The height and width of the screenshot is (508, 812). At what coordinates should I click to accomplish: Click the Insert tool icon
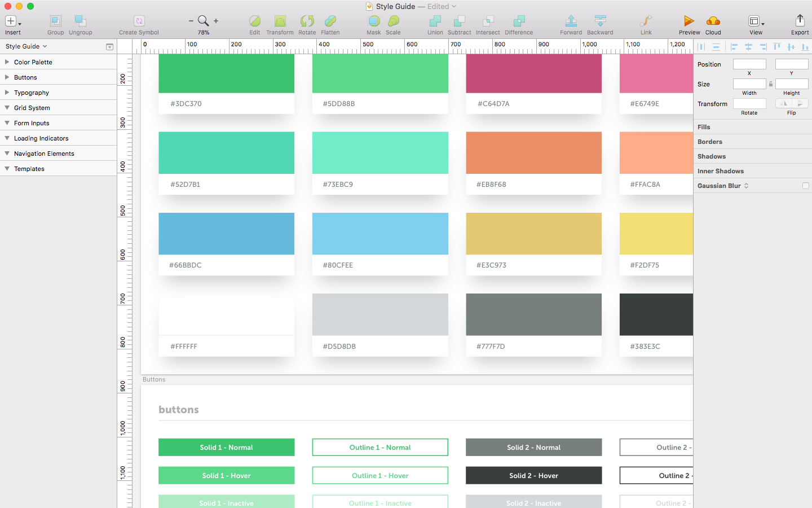(11, 21)
